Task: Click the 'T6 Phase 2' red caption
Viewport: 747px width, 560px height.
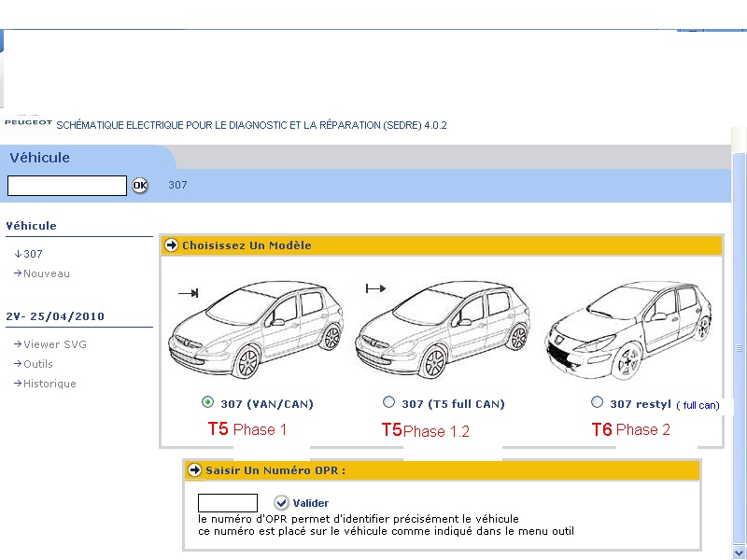Action: [631, 429]
